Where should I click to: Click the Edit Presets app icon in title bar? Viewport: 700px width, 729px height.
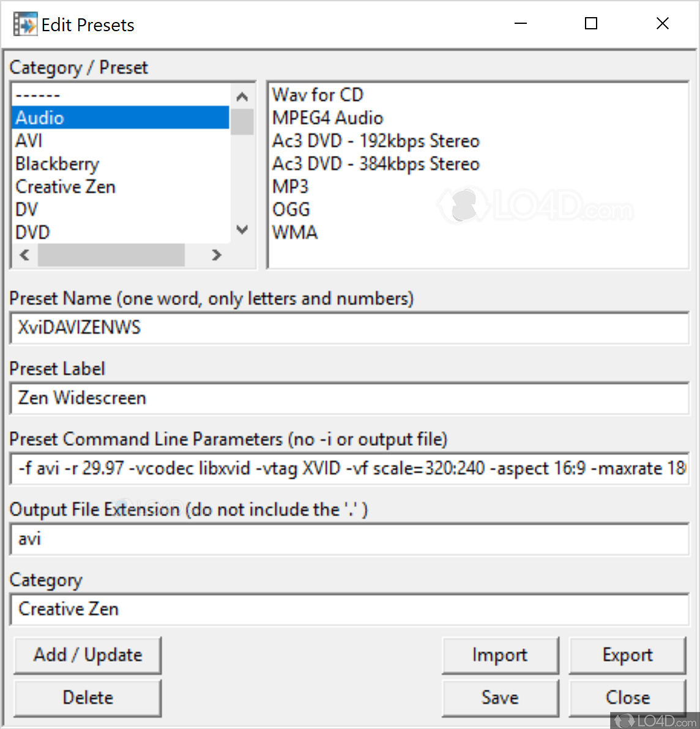[x=25, y=24]
